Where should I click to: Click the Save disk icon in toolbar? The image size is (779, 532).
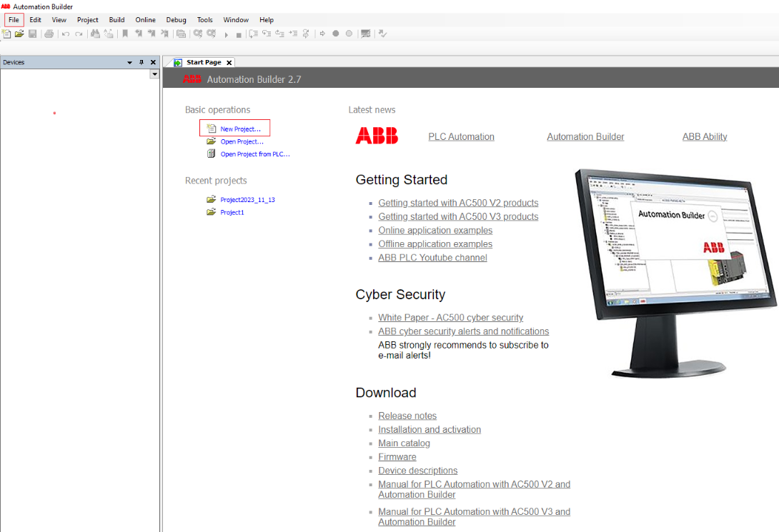(x=33, y=34)
